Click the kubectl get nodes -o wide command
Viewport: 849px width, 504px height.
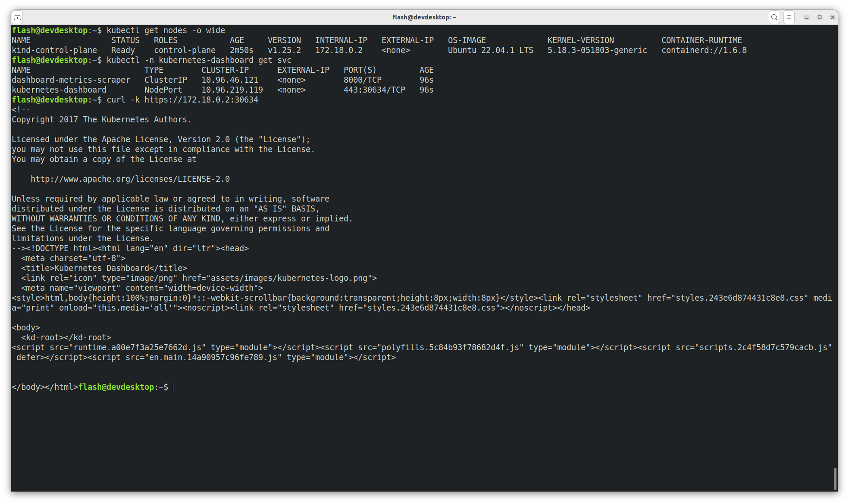click(166, 30)
